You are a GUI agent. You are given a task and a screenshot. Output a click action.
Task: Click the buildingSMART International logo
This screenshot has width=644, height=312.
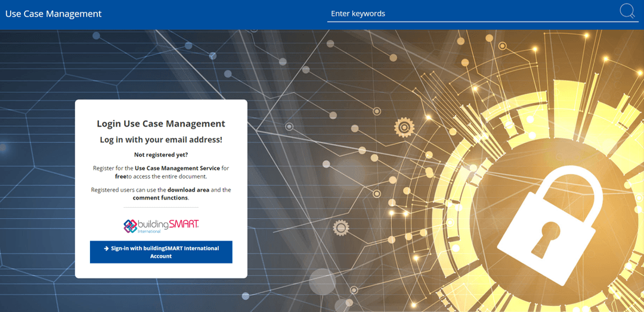[x=161, y=226]
